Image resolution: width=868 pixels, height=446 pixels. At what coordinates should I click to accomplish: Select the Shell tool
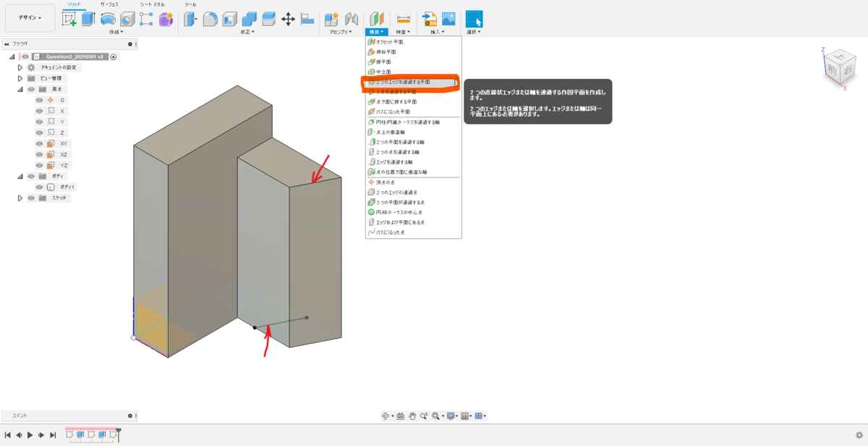[x=229, y=20]
